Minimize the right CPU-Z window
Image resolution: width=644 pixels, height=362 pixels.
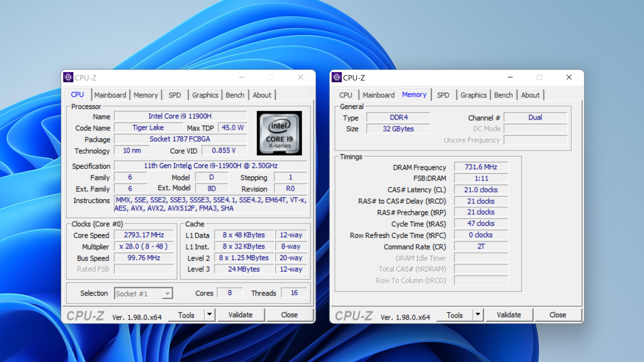point(510,77)
